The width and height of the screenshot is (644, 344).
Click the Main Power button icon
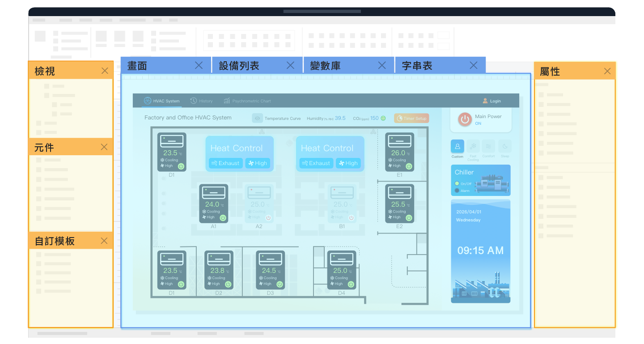click(x=465, y=119)
